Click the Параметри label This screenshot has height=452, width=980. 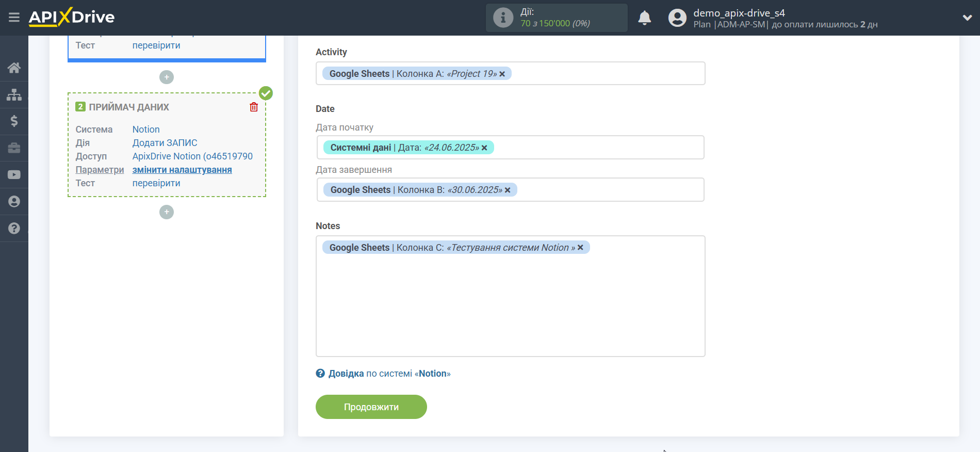coord(100,170)
